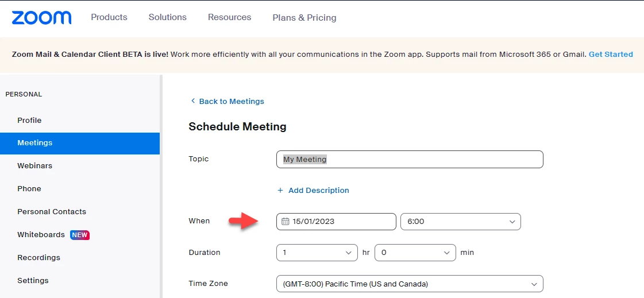Image resolution: width=644 pixels, height=298 pixels.
Task: Click the plus icon beside Add Description
Action: pyautogui.click(x=280, y=191)
